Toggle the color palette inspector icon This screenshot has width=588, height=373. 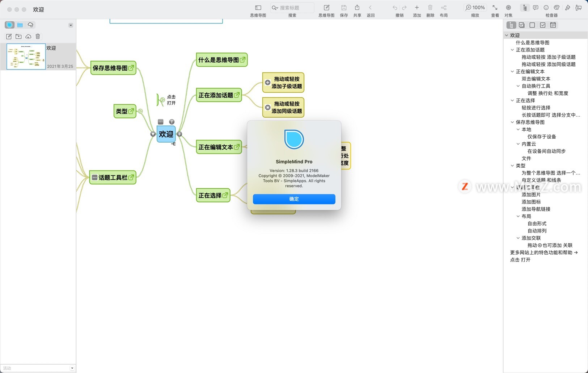557,8
